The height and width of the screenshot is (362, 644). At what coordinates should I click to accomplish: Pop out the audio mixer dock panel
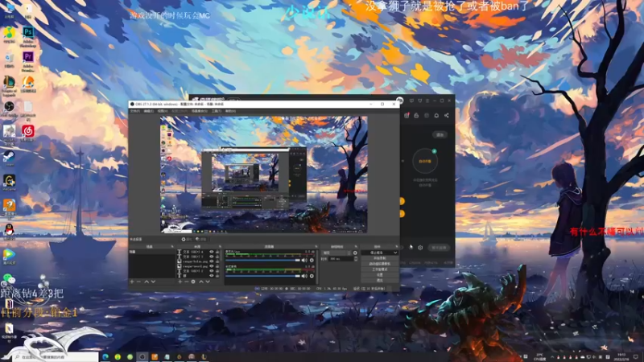(x=316, y=246)
